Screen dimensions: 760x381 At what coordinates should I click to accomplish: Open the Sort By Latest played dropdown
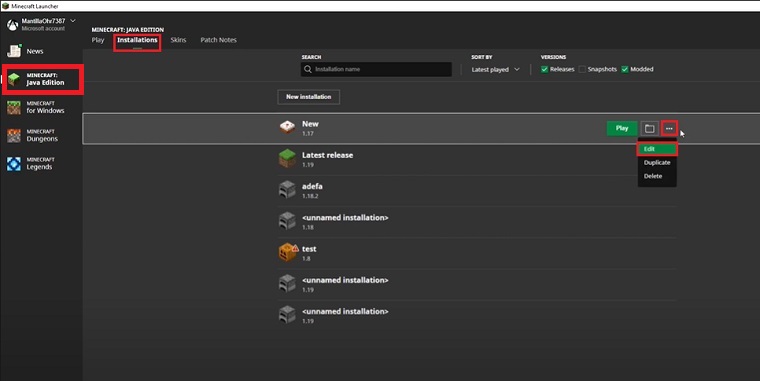[x=495, y=70]
